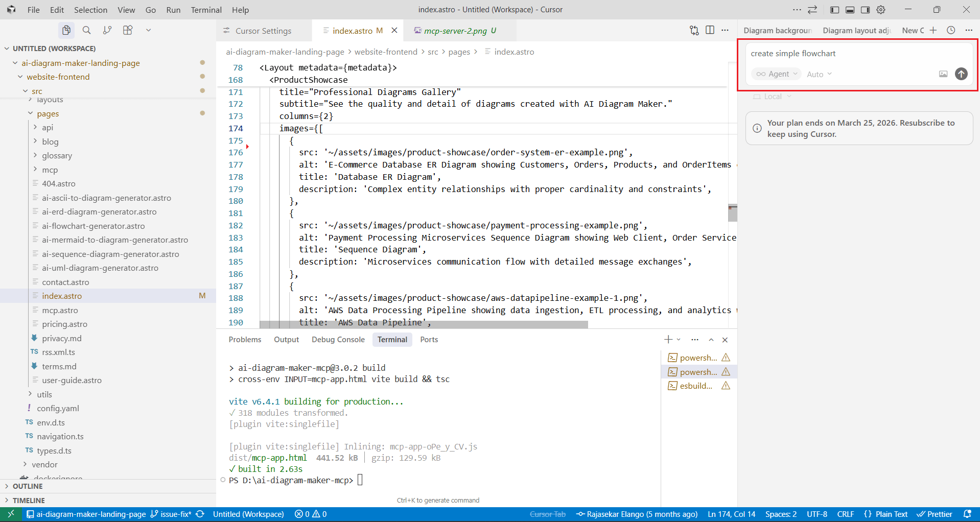This screenshot has width=980, height=522.
Task: Open the Search panel icon
Action: coord(86,30)
